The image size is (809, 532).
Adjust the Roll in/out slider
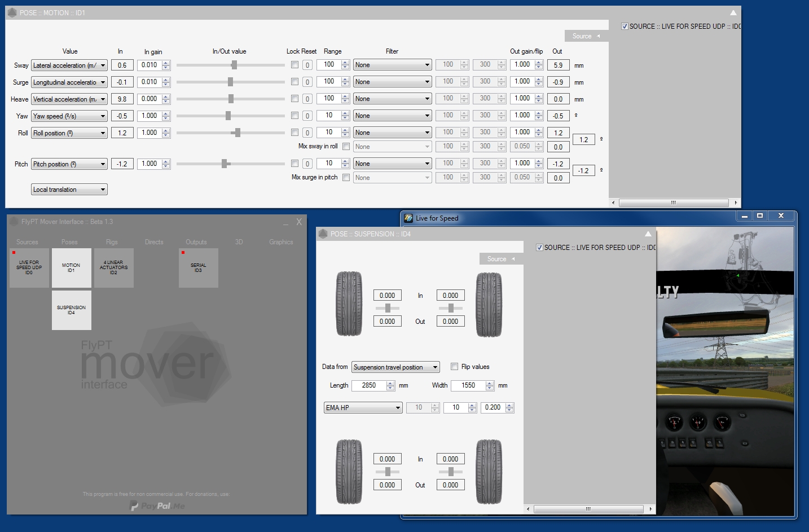pos(238,133)
